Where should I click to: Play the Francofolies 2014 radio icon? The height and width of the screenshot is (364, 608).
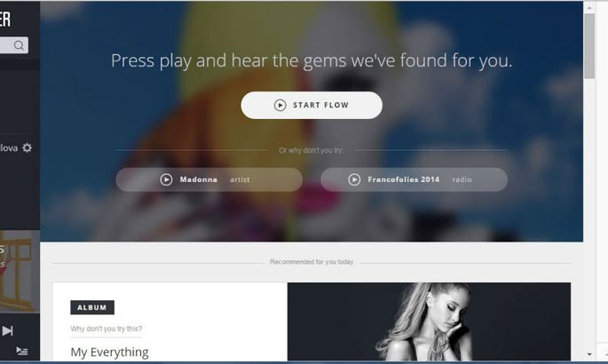(354, 179)
